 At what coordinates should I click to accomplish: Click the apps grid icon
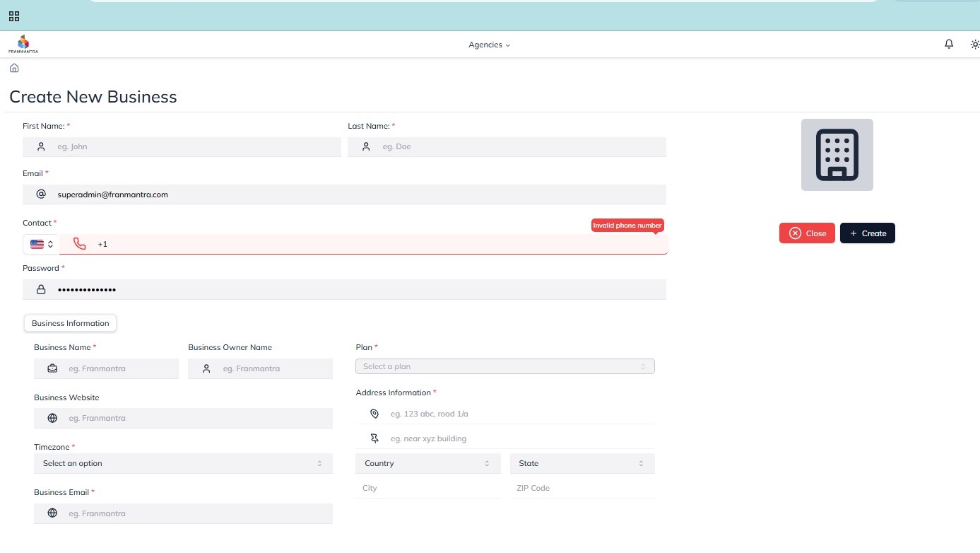14,16
